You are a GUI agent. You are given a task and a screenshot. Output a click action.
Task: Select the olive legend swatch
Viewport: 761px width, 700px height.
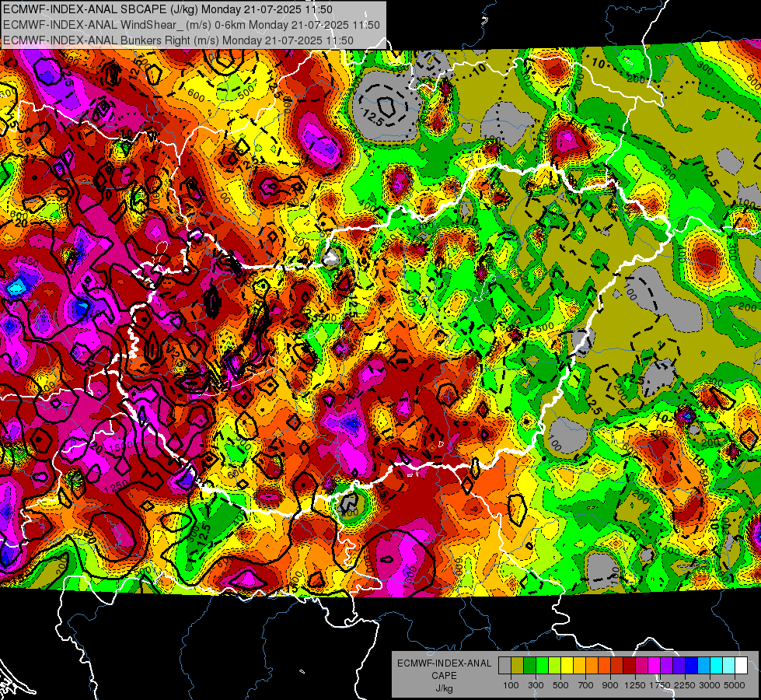click(517, 666)
